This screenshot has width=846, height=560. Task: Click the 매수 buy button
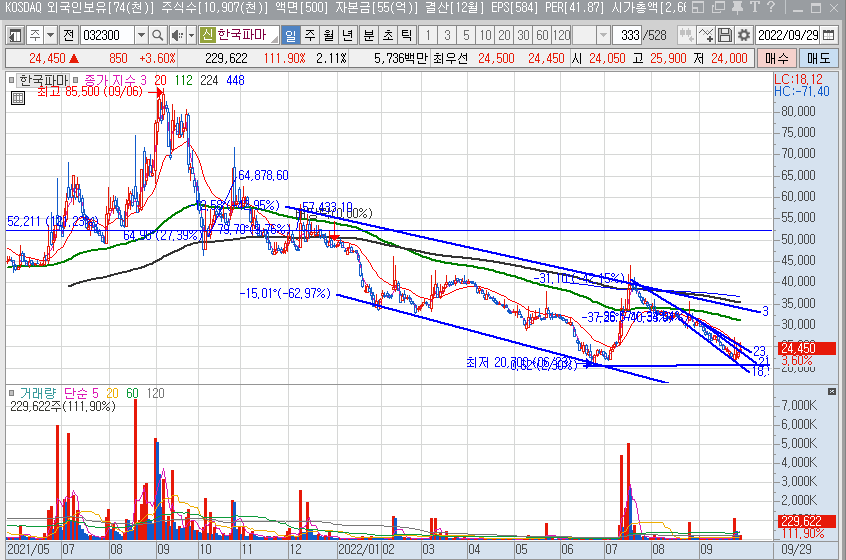776,58
